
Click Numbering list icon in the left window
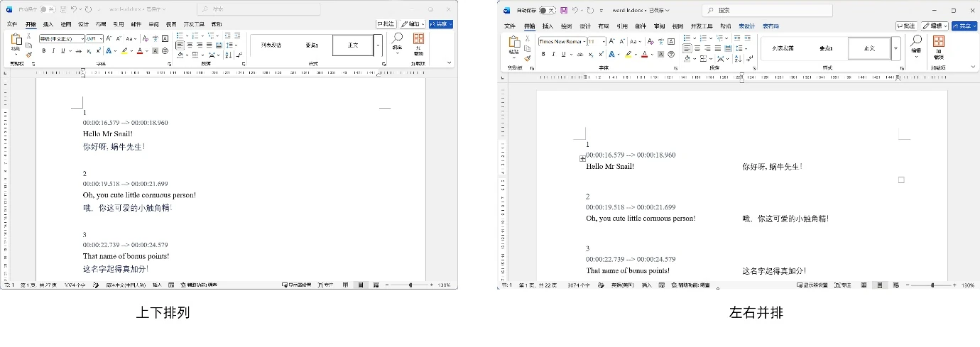tap(195, 35)
